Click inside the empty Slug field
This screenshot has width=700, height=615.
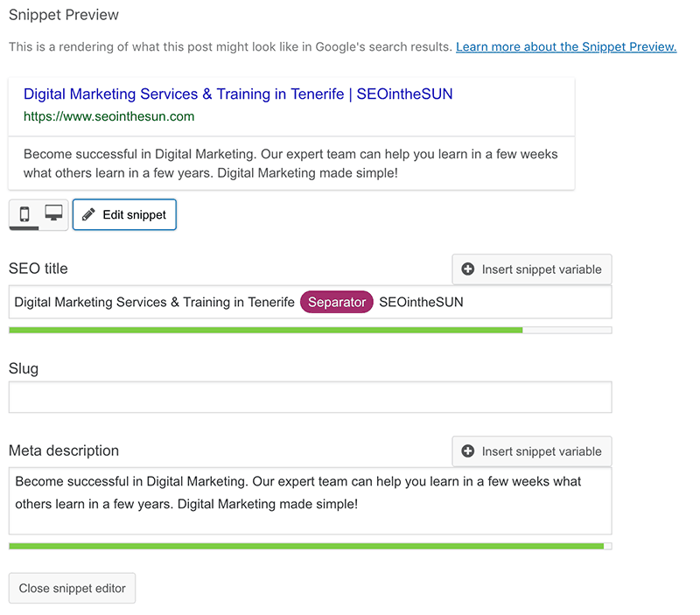coord(311,397)
